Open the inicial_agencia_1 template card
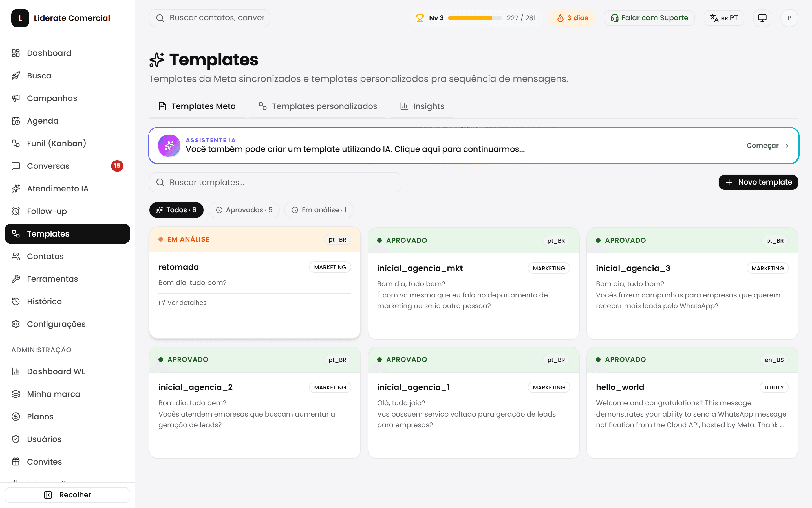Viewport: 812px width, 508px height. point(473,403)
